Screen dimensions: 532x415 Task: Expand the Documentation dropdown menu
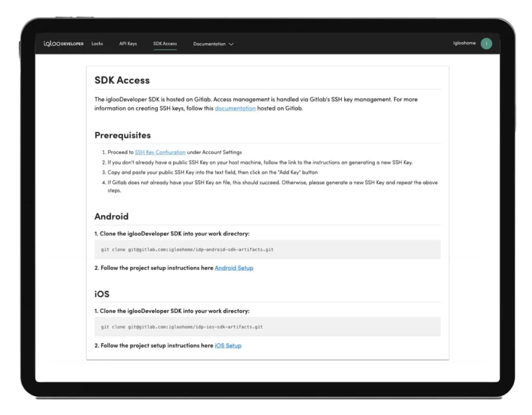(213, 44)
